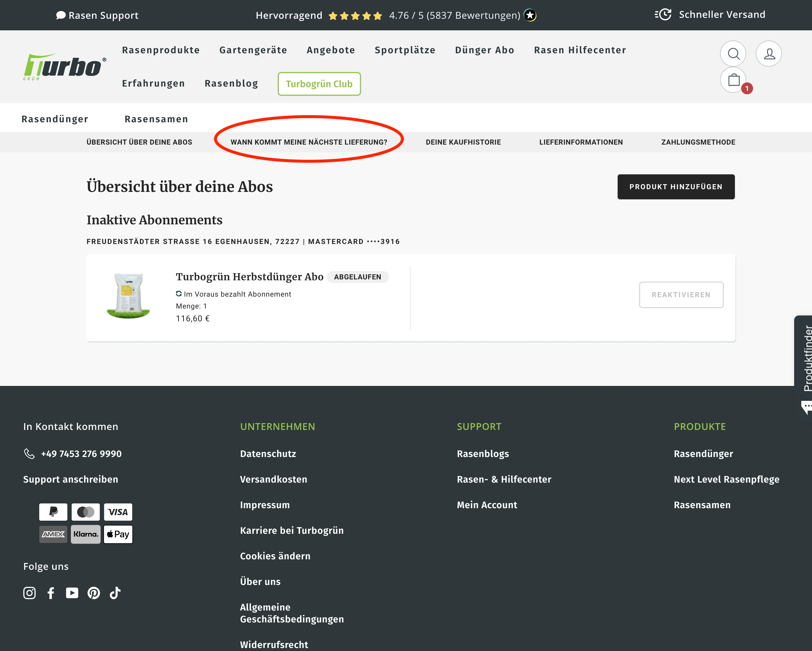Click the Turbogrün logo
The width and height of the screenshot is (812, 651).
(64, 67)
